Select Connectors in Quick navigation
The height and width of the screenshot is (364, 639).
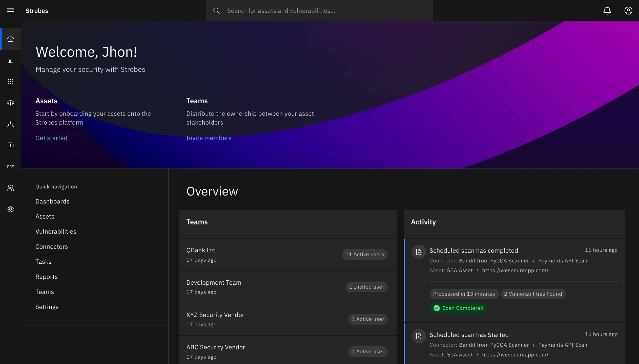pos(52,246)
